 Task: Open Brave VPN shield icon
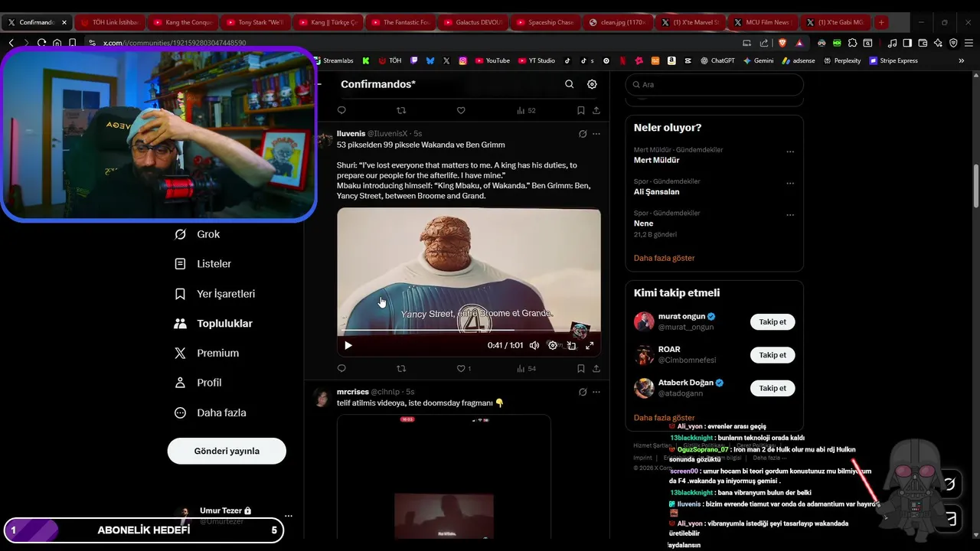click(x=953, y=43)
